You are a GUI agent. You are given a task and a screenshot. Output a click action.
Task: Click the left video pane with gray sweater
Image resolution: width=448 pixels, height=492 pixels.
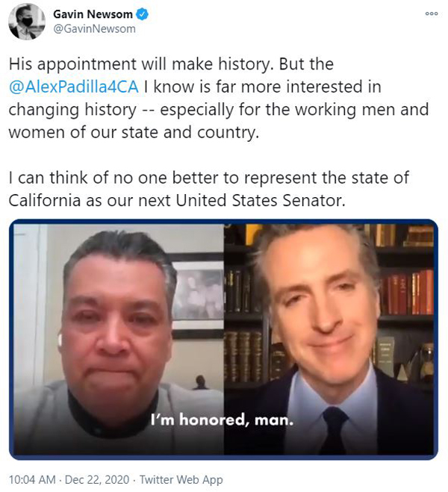tap(119, 340)
